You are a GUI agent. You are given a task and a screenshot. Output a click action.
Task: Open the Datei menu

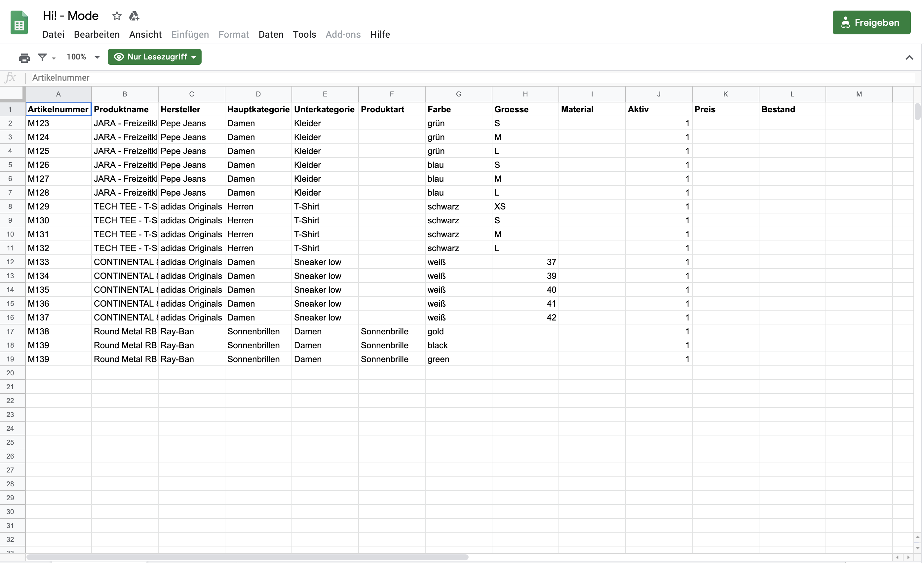pos(53,34)
